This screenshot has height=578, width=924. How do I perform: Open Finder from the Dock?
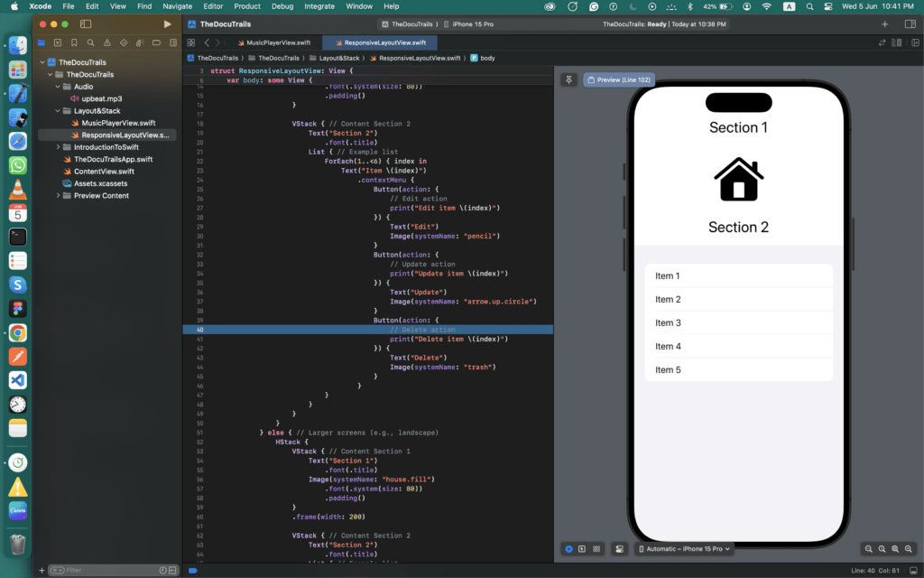coord(18,45)
